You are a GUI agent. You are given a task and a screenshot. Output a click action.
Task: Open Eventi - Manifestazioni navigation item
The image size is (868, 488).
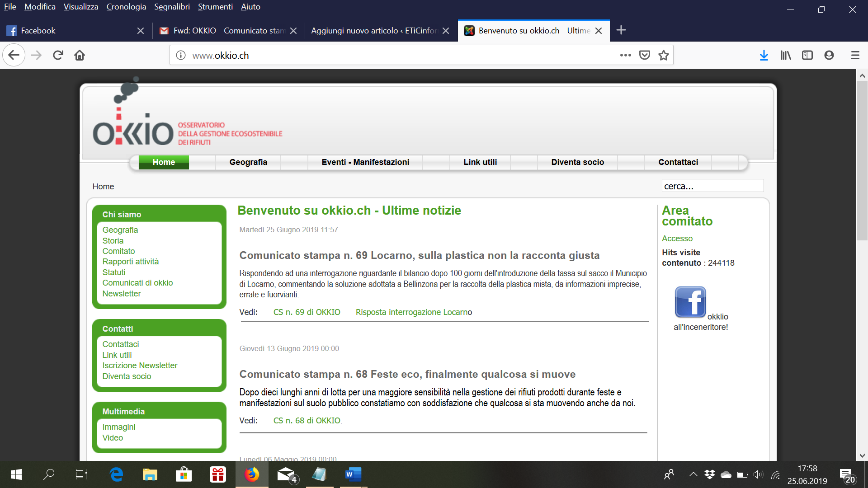pyautogui.click(x=365, y=162)
